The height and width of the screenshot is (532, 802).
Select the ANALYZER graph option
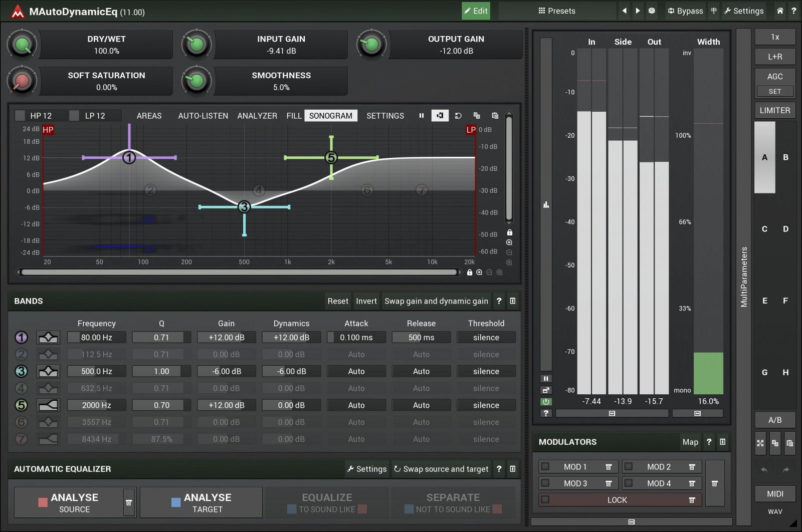257,116
